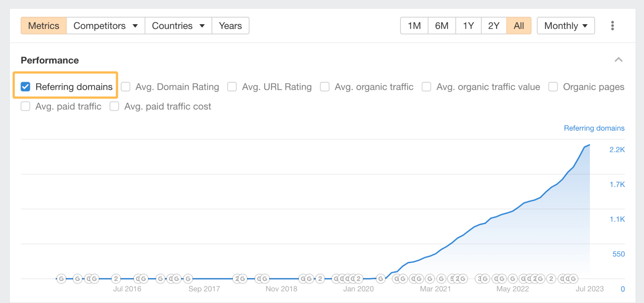Image resolution: width=644 pixels, height=303 pixels.
Task: Open the Monthly granularity dropdown
Action: [565, 25]
